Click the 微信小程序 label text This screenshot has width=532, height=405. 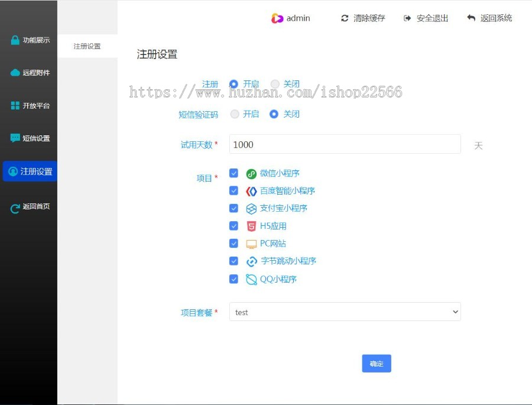tap(280, 173)
